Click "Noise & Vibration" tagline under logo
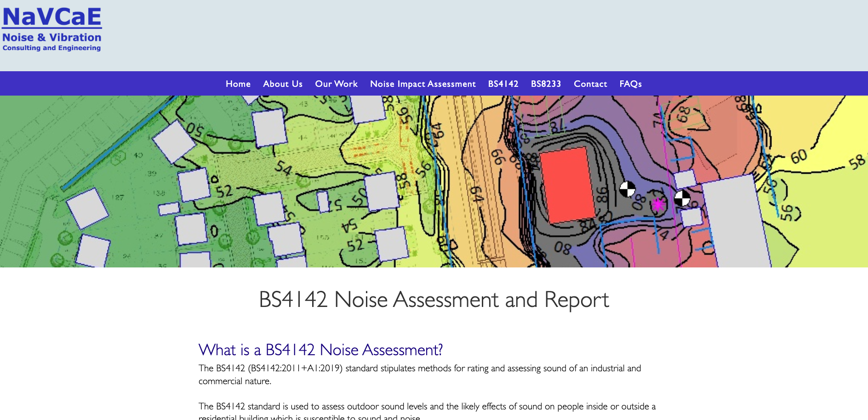 (51, 37)
